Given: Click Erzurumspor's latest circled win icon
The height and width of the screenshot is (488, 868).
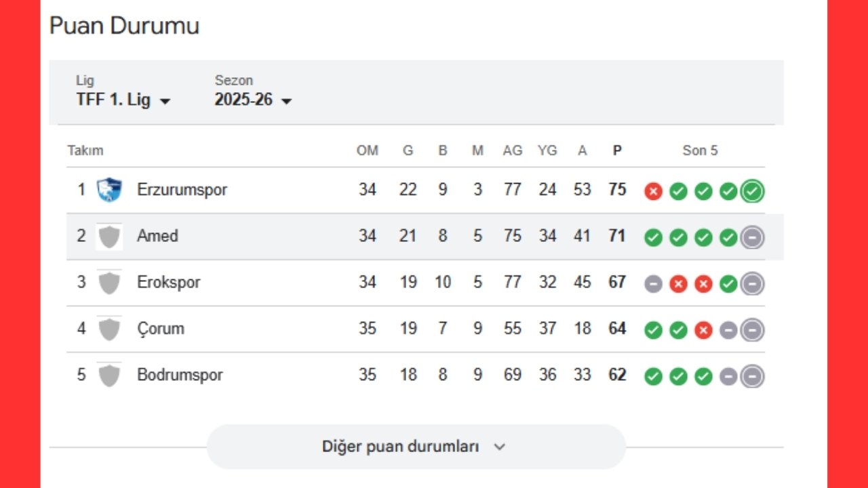Looking at the screenshot, I should coord(752,192).
